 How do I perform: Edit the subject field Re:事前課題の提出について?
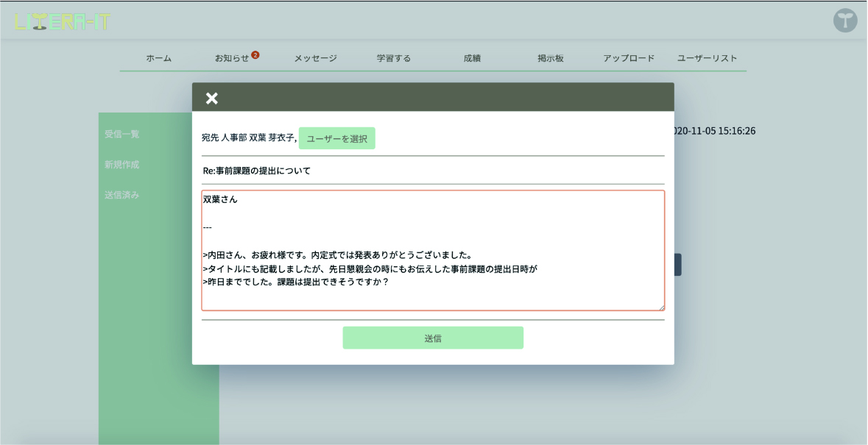pyautogui.click(x=433, y=171)
